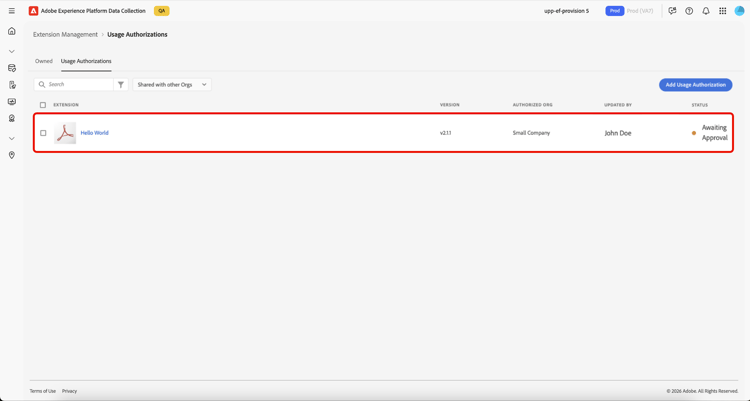The height and width of the screenshot is (401, 750).
Task: Select the Prod (VA7) region label
Action: [x=640, y=11]
